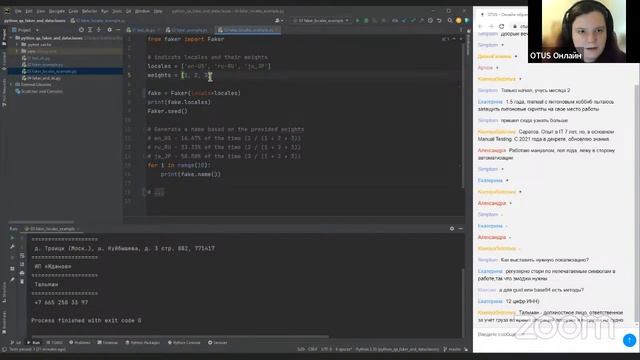Open the Code menu
Screen dimensions: 640x360
[x=73, y=11]
